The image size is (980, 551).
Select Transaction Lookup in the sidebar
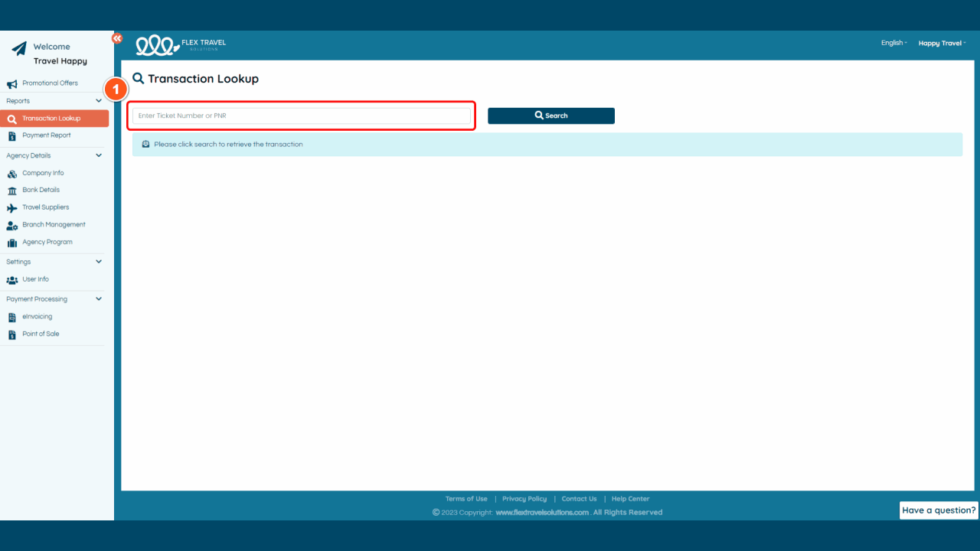pos(54,119)
